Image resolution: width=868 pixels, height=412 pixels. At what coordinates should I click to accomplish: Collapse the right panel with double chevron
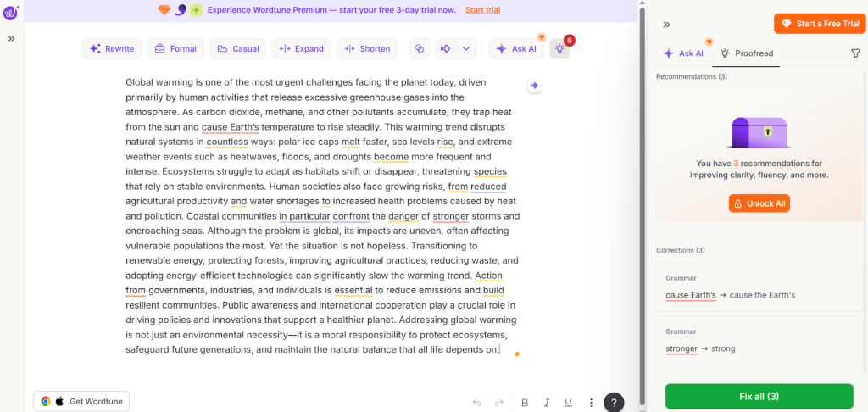point(666,25)
